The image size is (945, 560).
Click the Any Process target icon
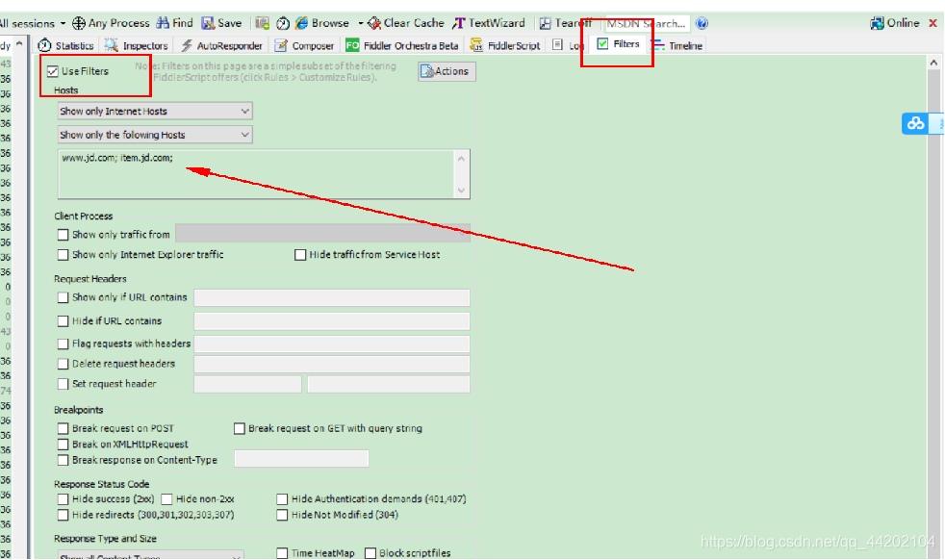click(78, 23)
